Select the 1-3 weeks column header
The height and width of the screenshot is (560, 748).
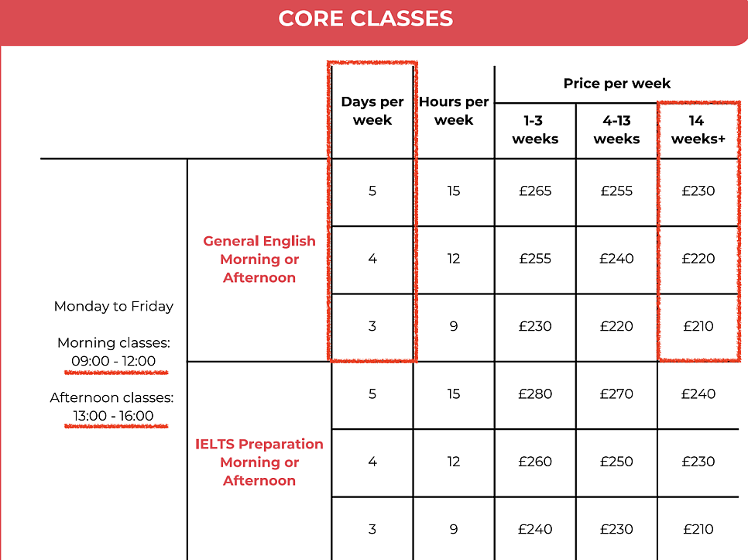pos(535,130)
